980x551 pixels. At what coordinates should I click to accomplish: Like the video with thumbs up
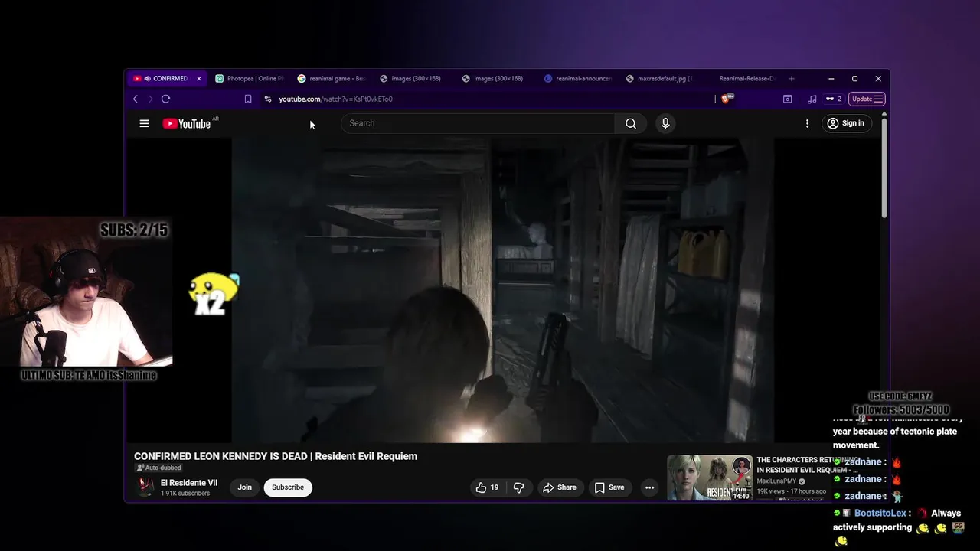click(487, 487)
